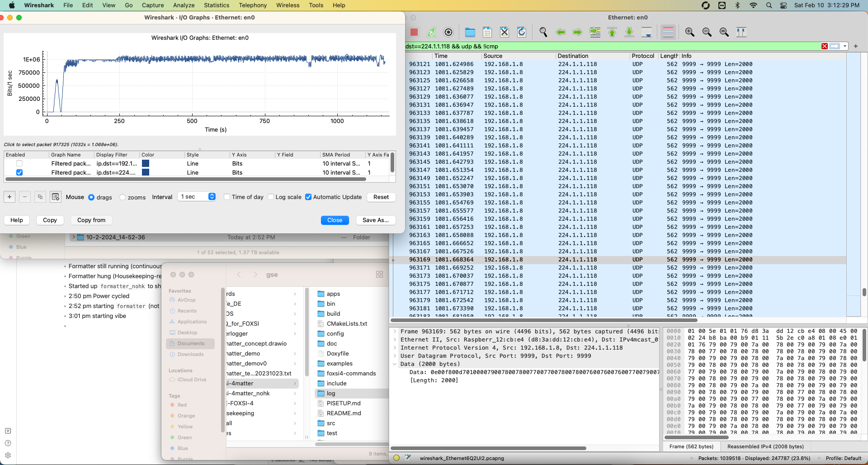Zoom in the main window text
The height and width of the screenshot is (465, 868).
(x=690, y=32)
